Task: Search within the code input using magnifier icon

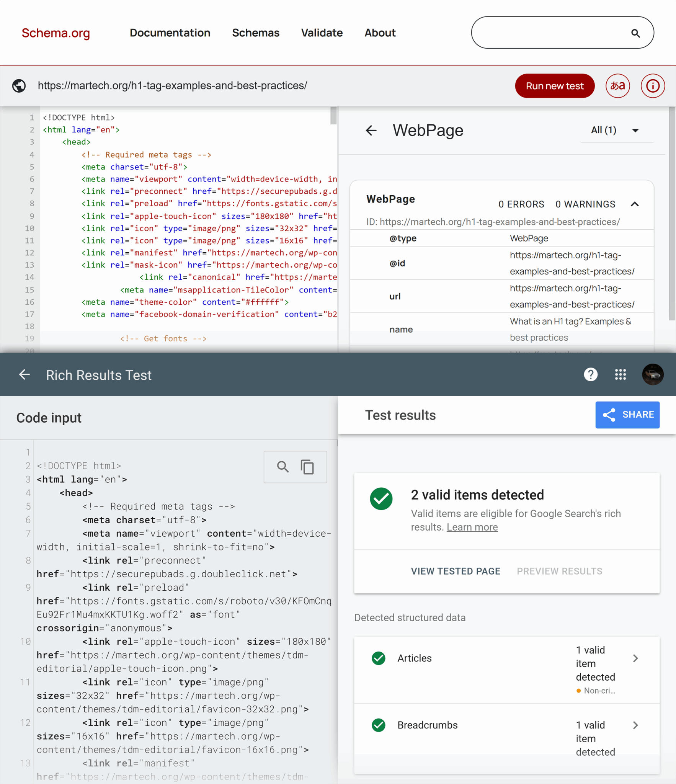Action: (x=283, y=467)
